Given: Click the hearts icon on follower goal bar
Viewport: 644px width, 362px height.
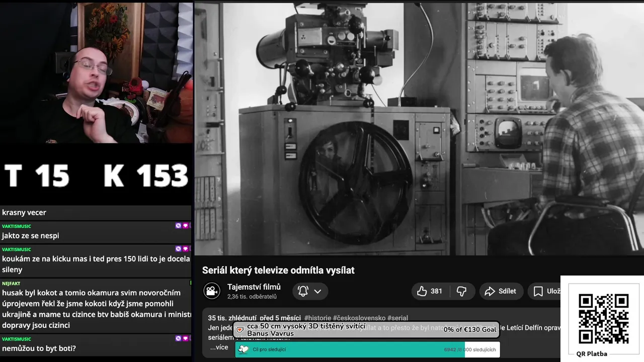Looking at the screenshot, I should [244, 349].
